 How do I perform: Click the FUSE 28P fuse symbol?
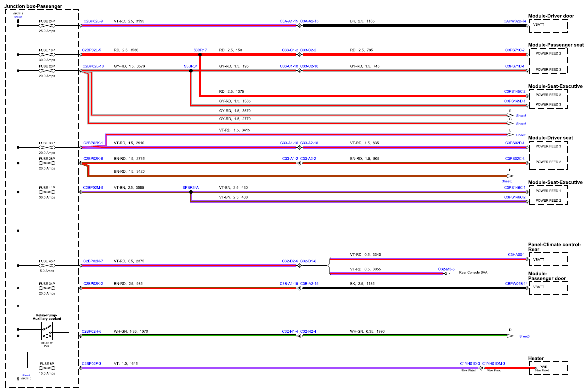(x=47, y=163)
